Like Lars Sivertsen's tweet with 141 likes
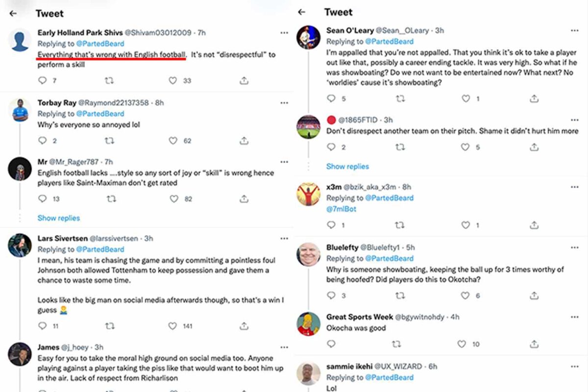Screen dimensions: 588x392 [x=172, y=326]
